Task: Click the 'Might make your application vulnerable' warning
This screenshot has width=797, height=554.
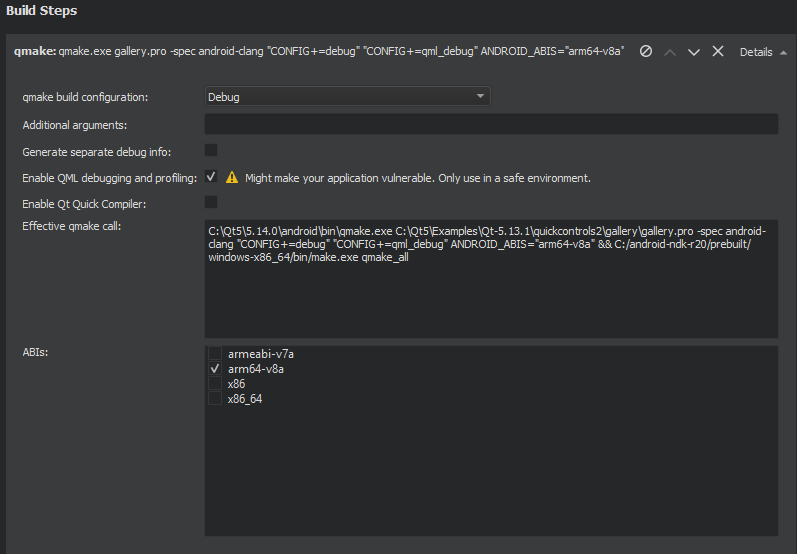Action: click(x=418, y=178)
